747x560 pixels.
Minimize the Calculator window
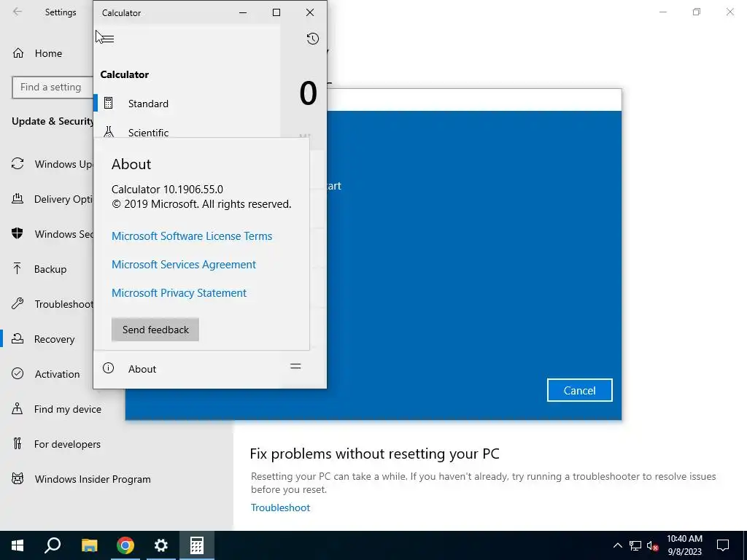[x=243, y=12]
